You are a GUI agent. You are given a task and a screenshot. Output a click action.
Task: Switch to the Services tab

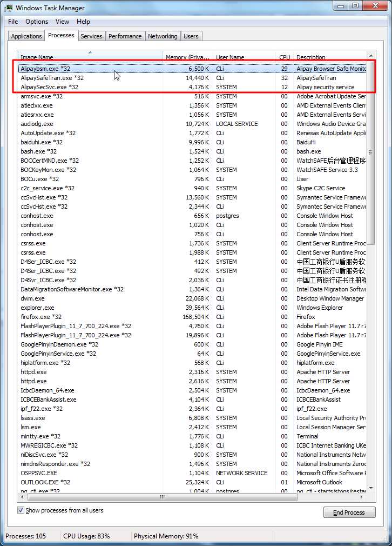(x=91, y=36)
